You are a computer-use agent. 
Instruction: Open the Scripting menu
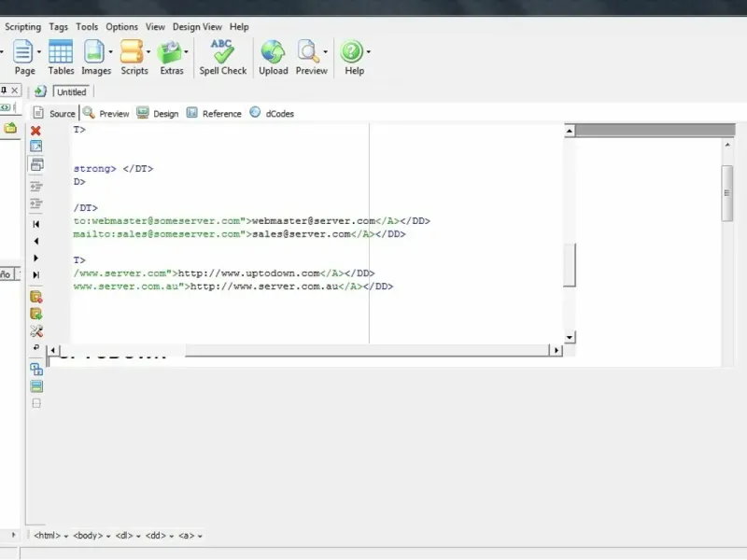[x=22, y=27]
